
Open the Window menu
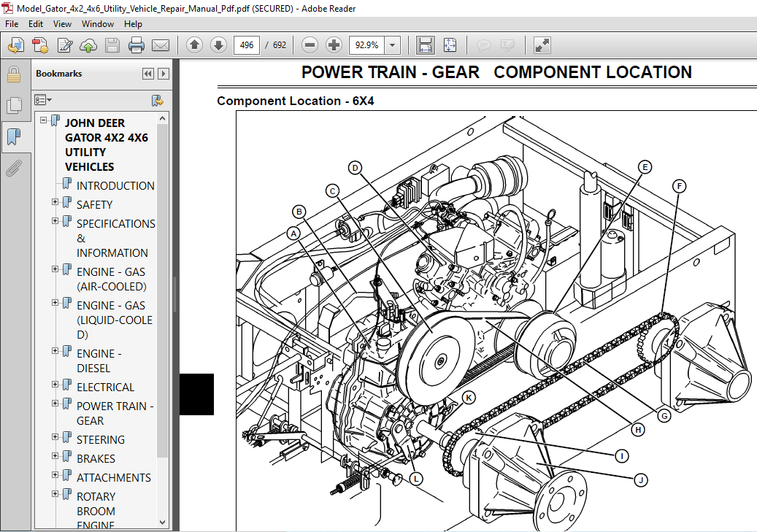tap(98, 23)
